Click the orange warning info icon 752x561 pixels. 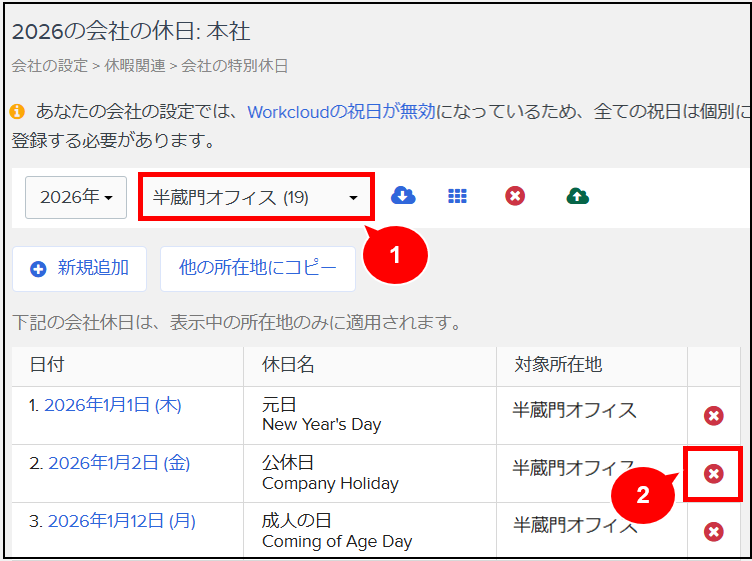[17, 112]
